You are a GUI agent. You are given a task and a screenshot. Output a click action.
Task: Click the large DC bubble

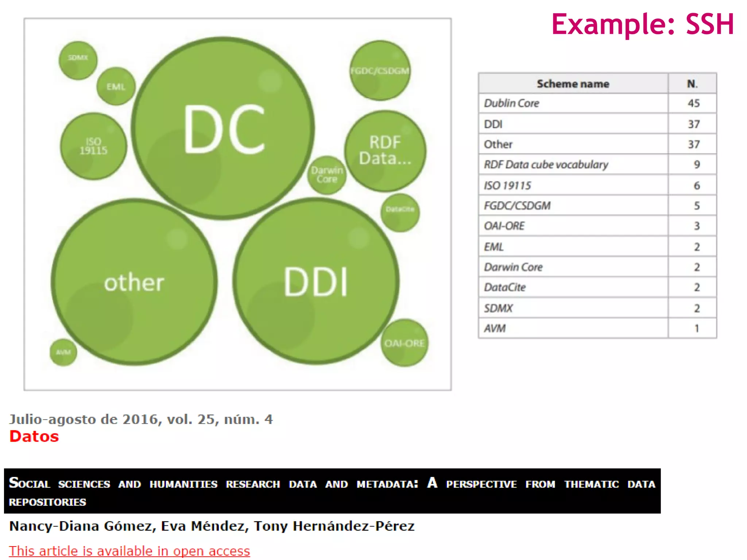click(x=223, y=128)
